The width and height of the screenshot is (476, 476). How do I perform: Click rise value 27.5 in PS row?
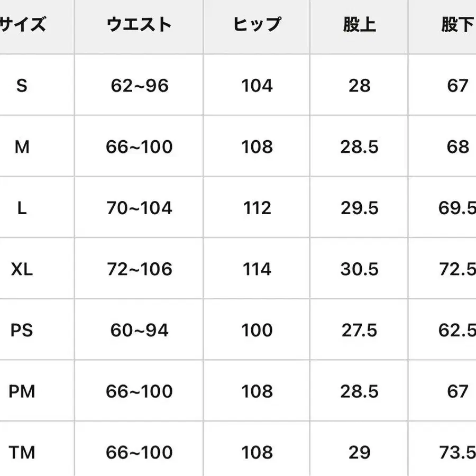point(360,331)
